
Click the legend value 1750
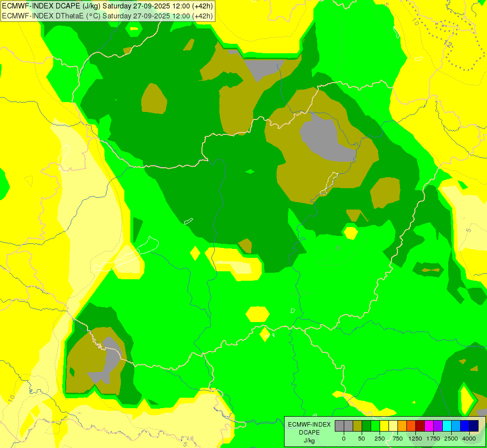(x=433, y=439)
